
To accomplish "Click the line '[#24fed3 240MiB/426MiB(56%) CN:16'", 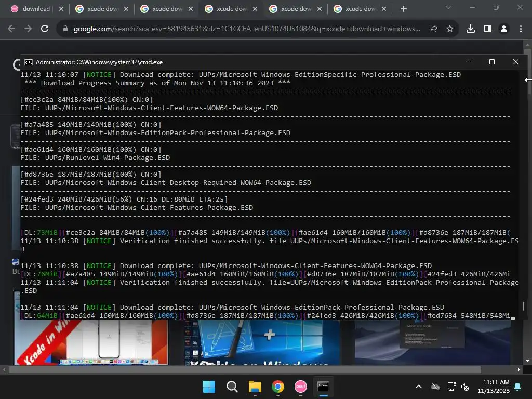I will click(x=124, y=199).
